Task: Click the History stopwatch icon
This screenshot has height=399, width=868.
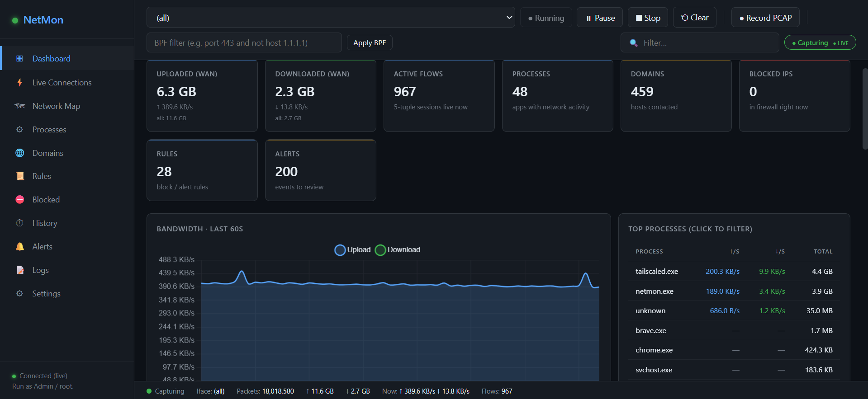Action: click(19, 223)
